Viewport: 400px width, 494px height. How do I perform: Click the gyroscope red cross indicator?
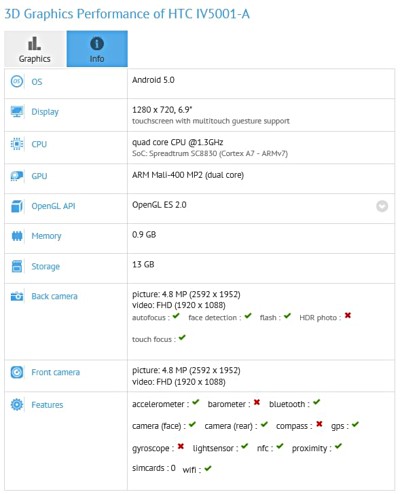coord(181,446)
